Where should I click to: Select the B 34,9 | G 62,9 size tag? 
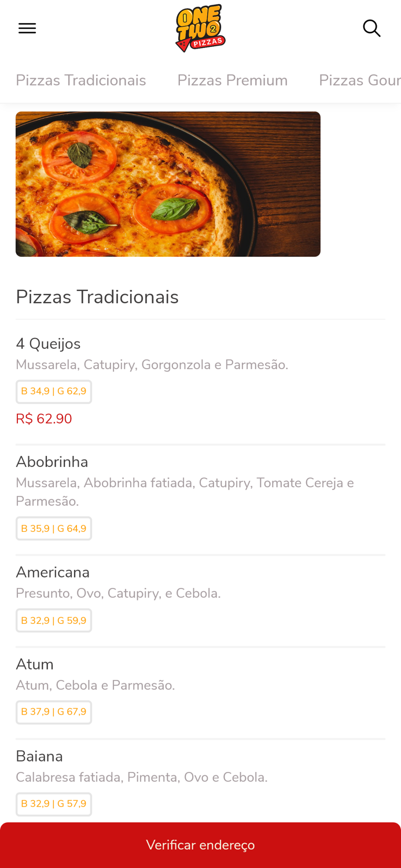coord(54,391)
